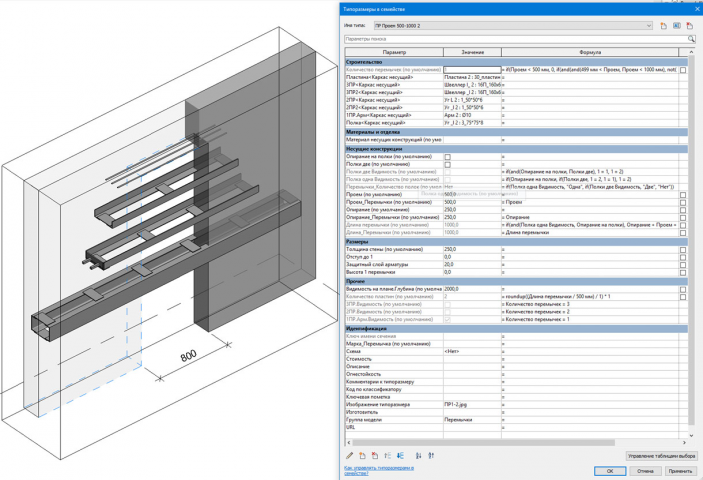Click the Значение column header
This screenshot has height=480, width=703.
tap(472, 52)
